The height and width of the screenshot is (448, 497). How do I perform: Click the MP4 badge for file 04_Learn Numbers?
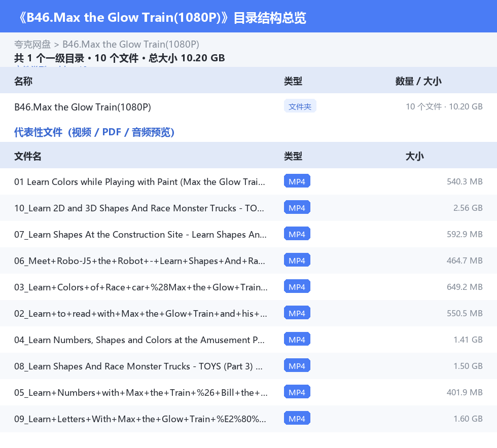click(297, 339)
